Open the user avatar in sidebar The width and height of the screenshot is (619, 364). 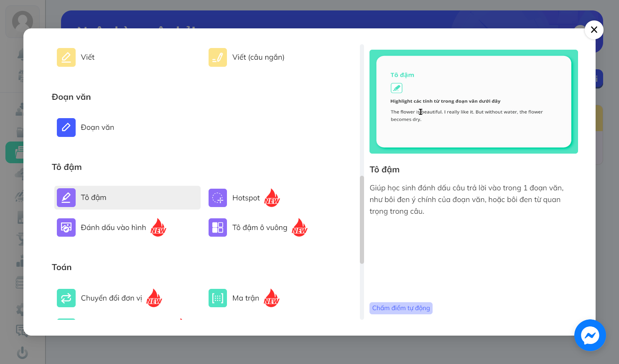coord(23,21)
